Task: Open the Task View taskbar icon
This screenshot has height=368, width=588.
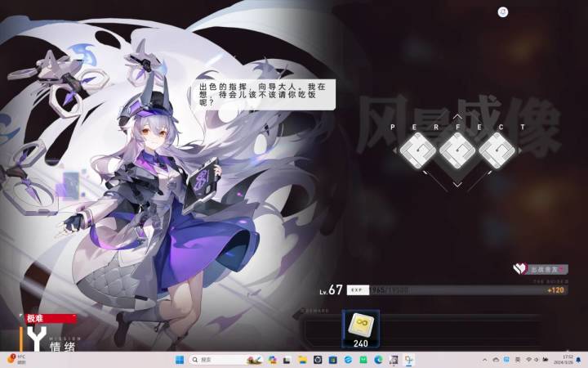Action: pos(287,360)
